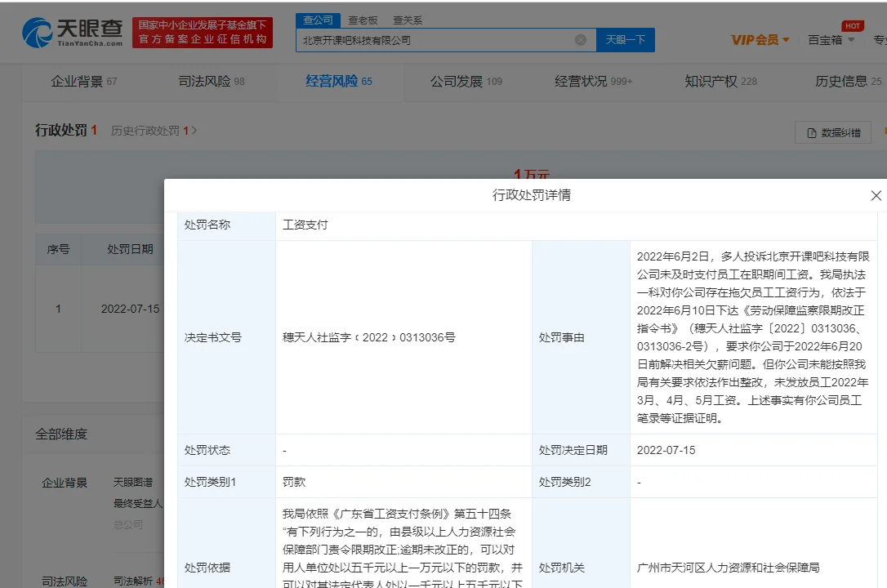This screenshot has height=588, width=887.
Task: Open 总公司 link
Action: (128, 524)
